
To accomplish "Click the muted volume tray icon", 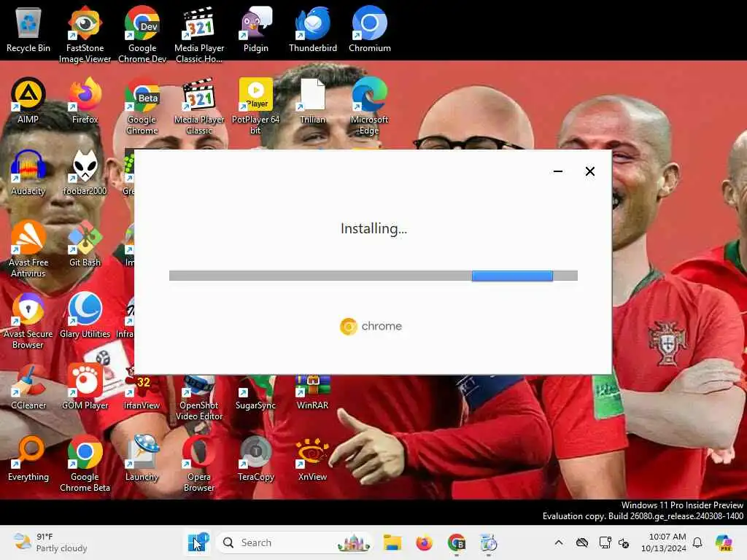I will [624, 542].
